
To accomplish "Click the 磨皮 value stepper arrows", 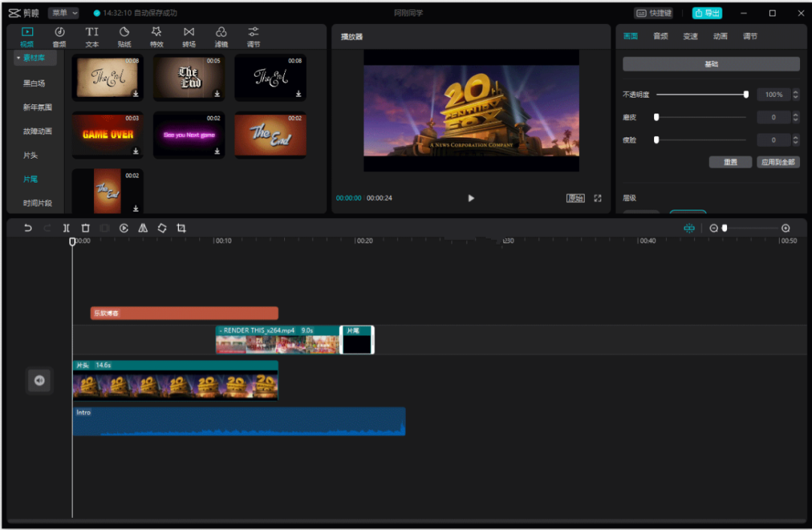I will pos(795,117).
